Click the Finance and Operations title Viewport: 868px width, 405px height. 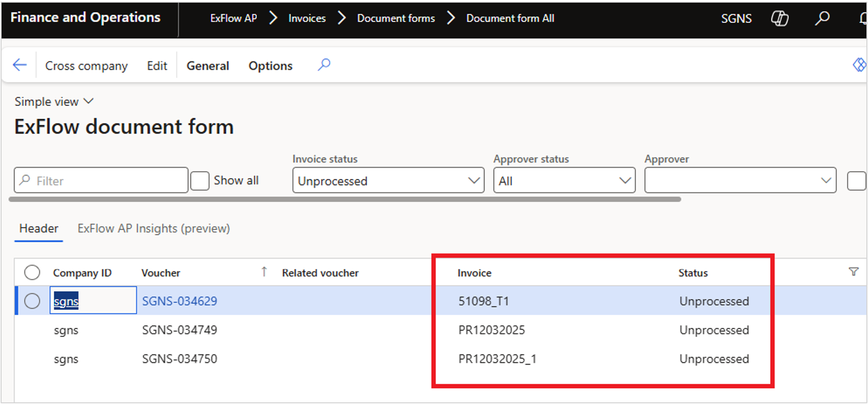click(86, 18)
